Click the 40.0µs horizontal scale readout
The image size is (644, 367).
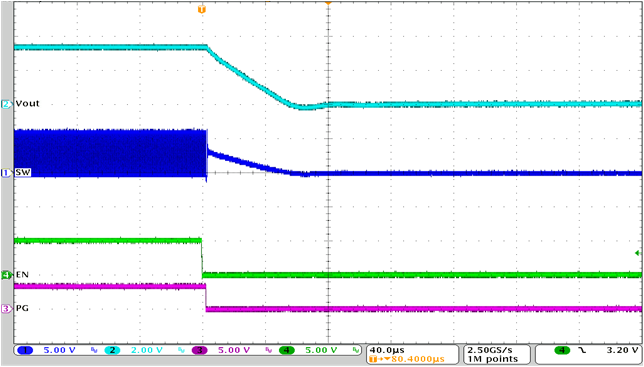387,350
